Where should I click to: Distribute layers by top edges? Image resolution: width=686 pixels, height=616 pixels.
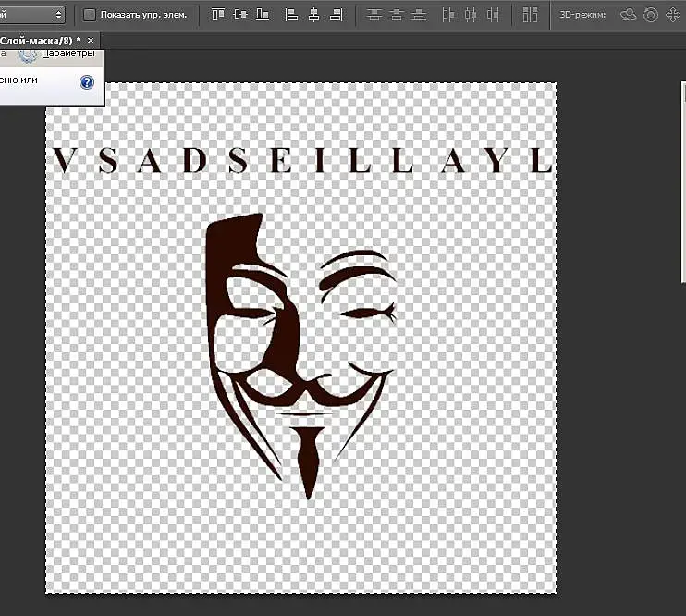pos(374,15)
